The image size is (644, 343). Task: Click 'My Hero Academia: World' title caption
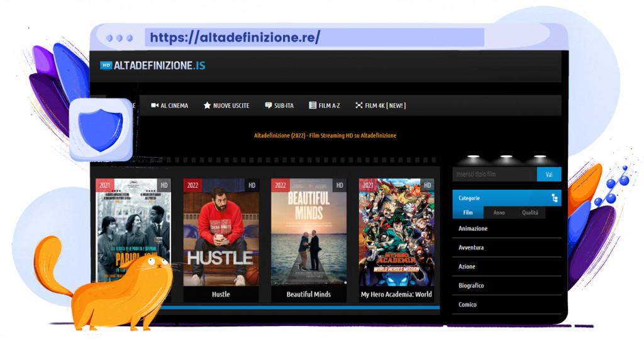pos(396,294)
